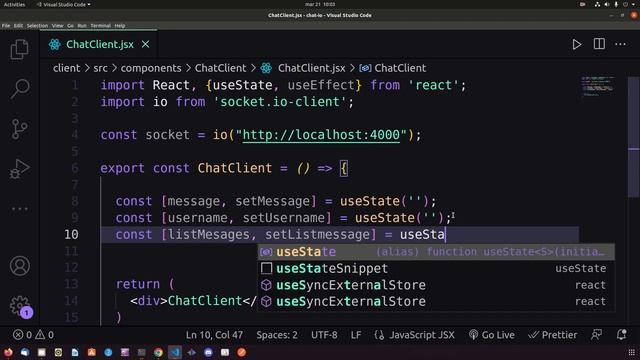The height and width of the screenshot is (360, 640).
Task: Open the system menu arrow in top bar
Action: (634, 4)
